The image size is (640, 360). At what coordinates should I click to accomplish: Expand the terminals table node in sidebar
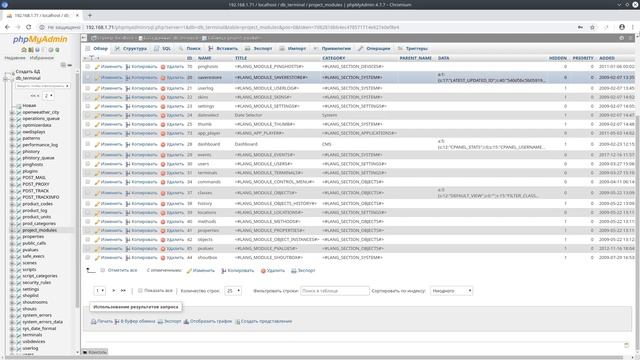[x=12, y=335]
